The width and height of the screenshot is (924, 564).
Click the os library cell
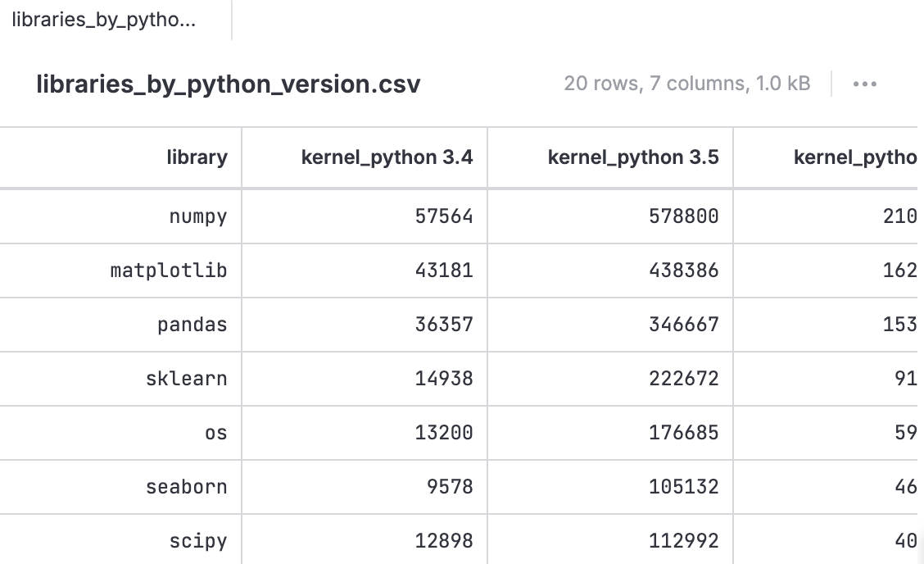coord(215,433)
